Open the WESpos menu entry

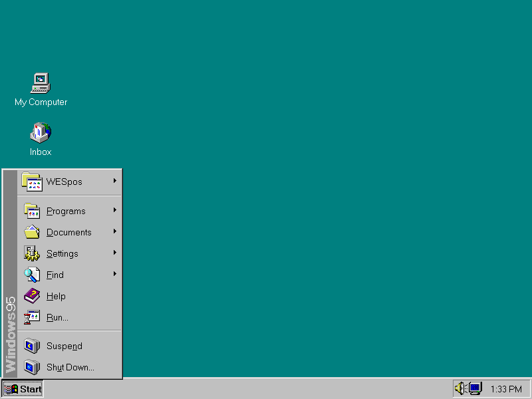69,182
